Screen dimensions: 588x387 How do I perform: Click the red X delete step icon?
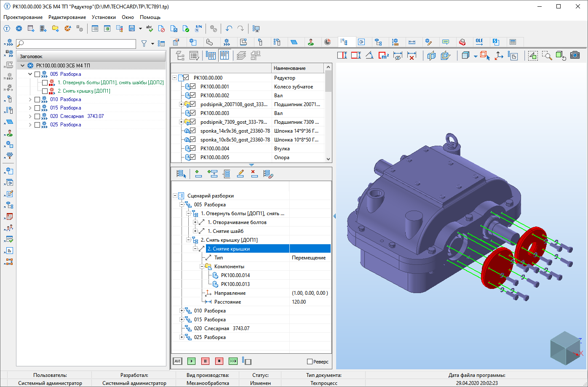pos(254,173)
